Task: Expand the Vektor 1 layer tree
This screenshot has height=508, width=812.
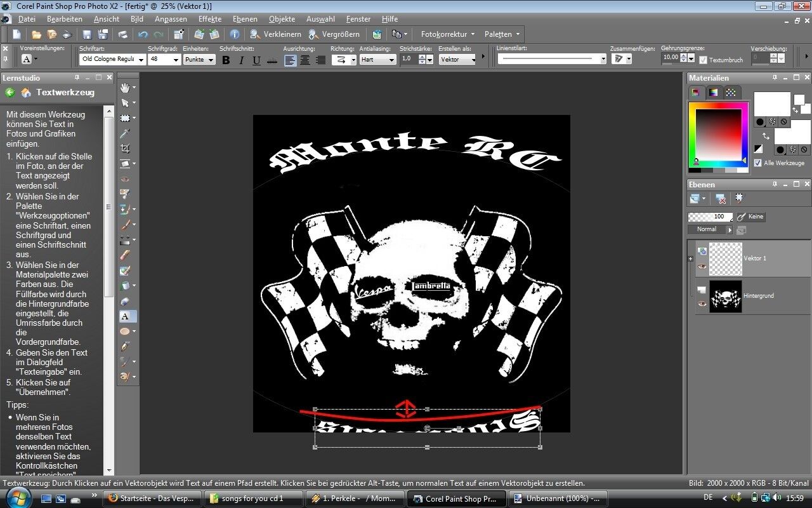Action: [x=690, y=258]
